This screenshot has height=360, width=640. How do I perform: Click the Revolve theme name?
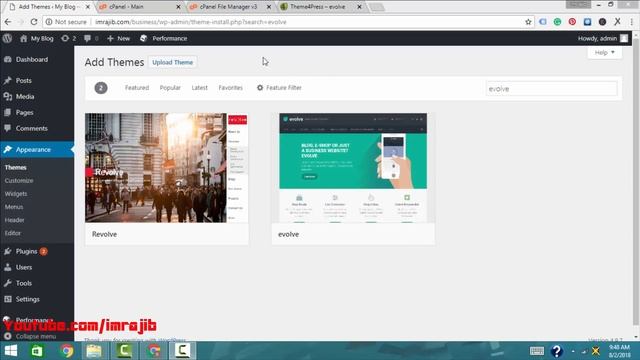(104, 234)
